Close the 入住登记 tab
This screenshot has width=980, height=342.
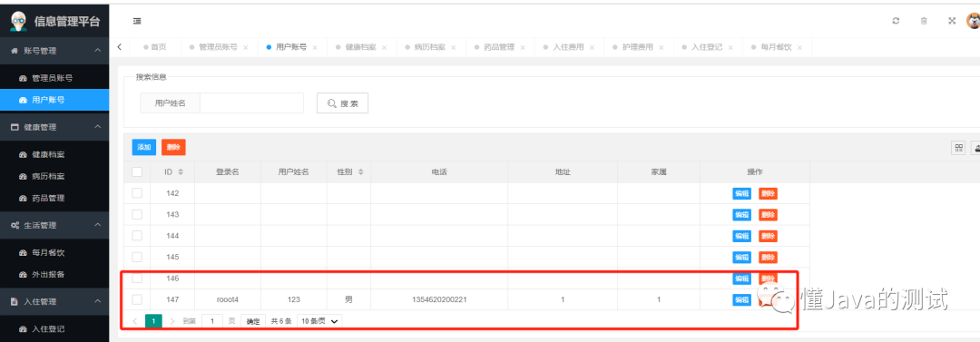click(x=730, y=47)
